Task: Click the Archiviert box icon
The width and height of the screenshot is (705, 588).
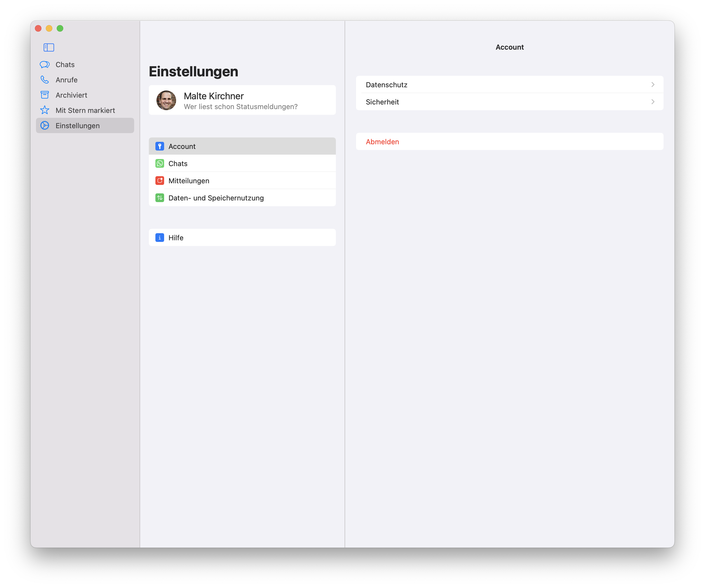Action: point(45,95)
